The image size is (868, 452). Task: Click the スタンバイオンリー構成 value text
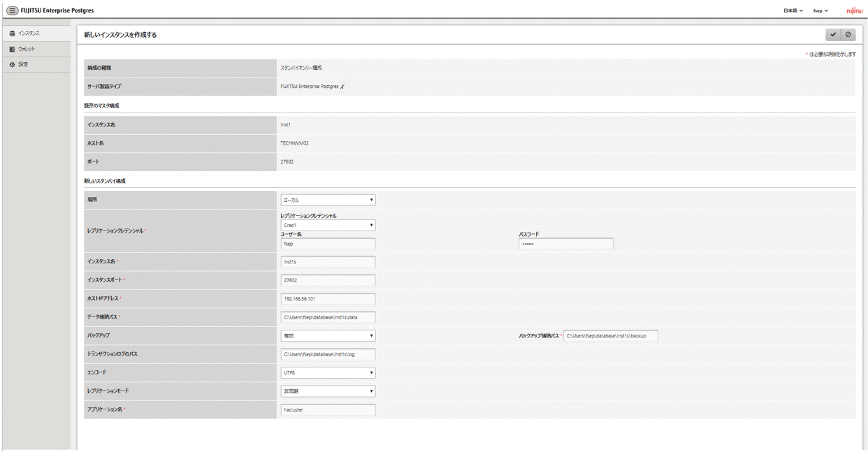[301, 68]
